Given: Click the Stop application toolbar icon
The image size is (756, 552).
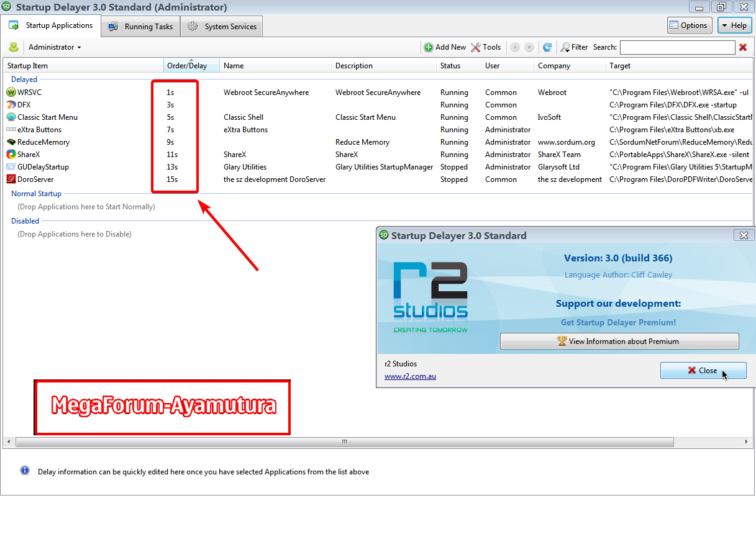Looking at the screenshot, I should pos(529,47).
